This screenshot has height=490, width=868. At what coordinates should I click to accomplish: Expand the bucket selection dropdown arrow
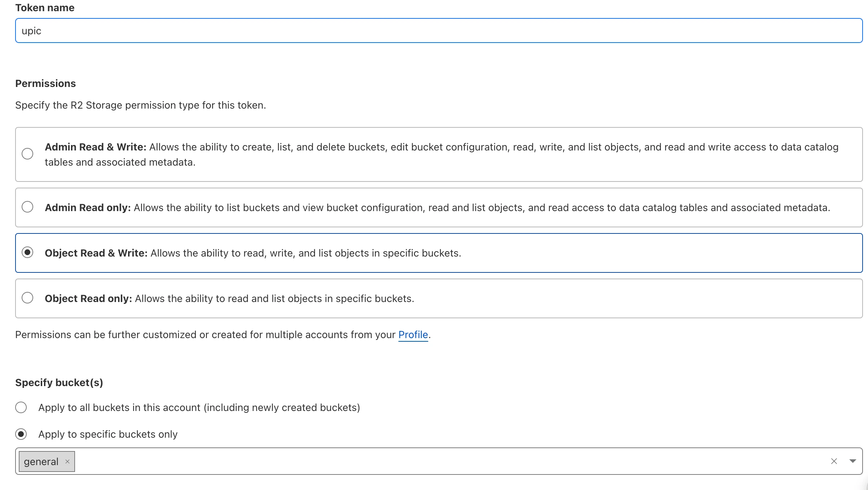click(x=852, y=461)
